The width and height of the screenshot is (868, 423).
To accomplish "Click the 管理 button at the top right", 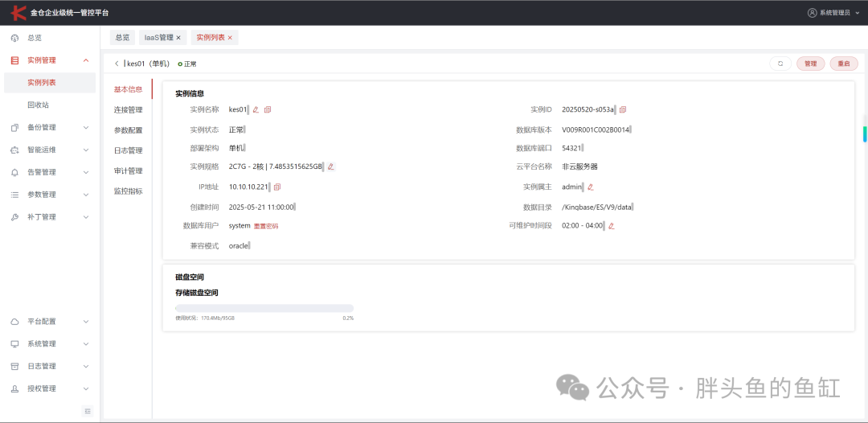I will click(810, 64).
